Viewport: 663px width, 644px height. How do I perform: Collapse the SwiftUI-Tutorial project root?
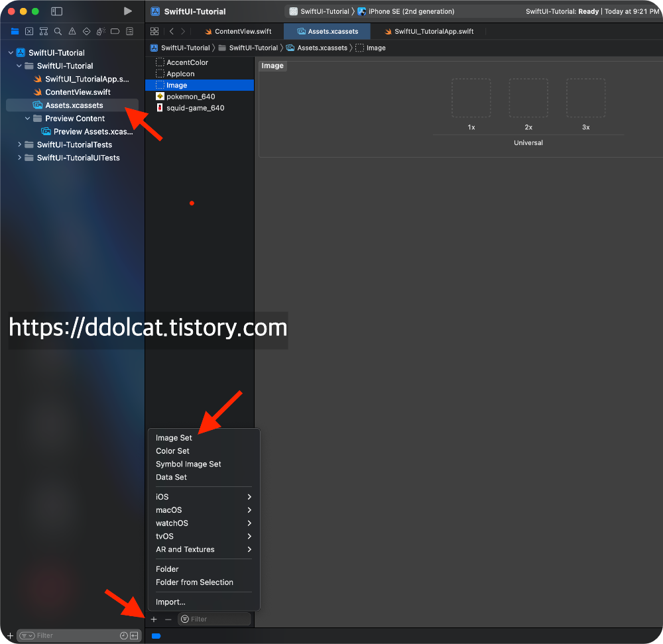11,53
